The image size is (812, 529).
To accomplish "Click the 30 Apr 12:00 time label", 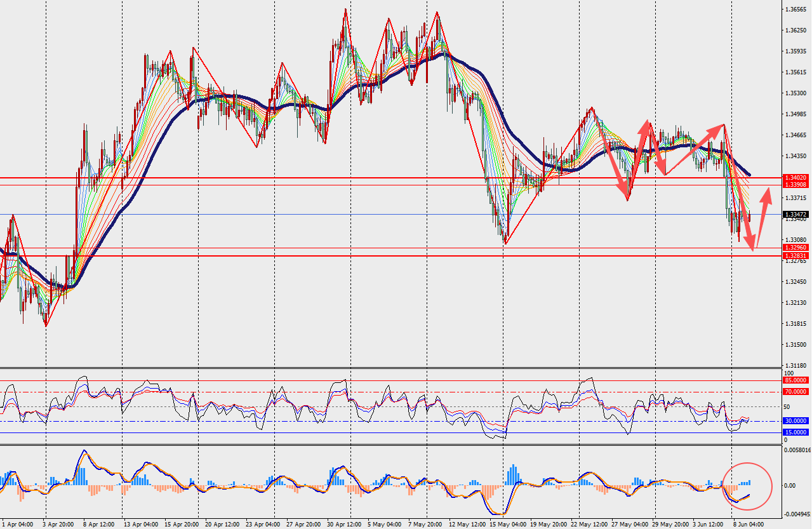I will tap(344, 525).
